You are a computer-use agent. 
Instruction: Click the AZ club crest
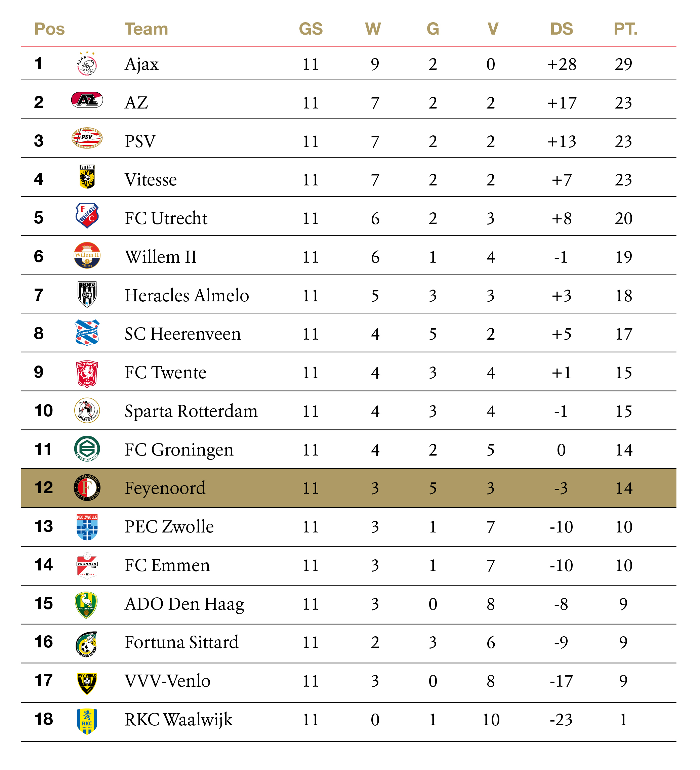pos(87,100)
